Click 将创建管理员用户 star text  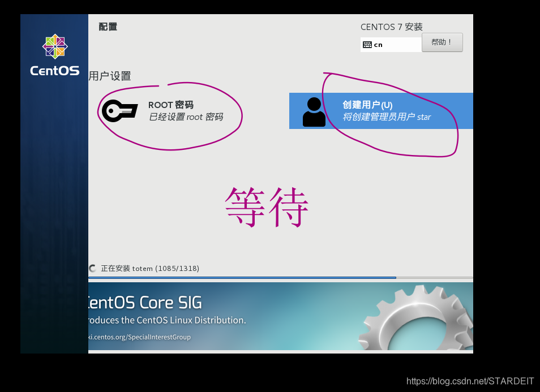tap(387, 117)
